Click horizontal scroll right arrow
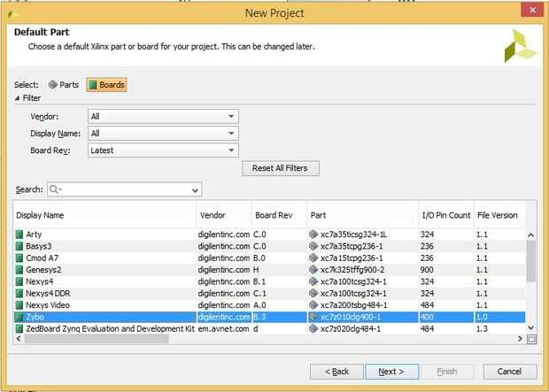This screenshot has height=392, width=549. [x=520, y=338]
